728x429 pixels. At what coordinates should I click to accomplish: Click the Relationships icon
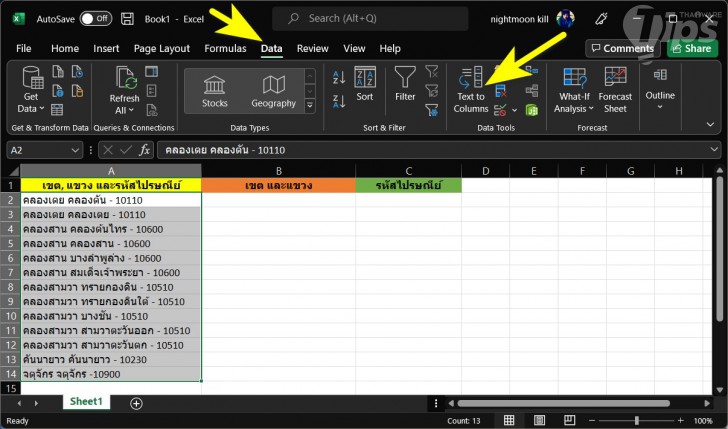532,91
